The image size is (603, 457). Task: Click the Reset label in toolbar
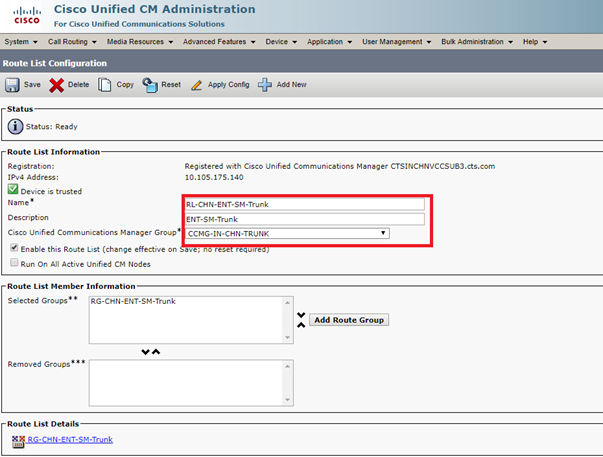[x=171, y=85]
